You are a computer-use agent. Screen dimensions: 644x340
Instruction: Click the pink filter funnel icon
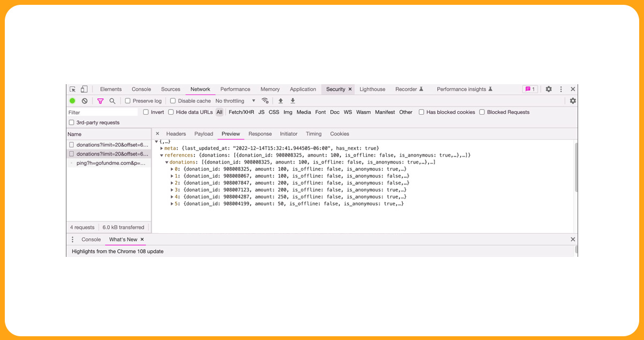click(100, 101)
